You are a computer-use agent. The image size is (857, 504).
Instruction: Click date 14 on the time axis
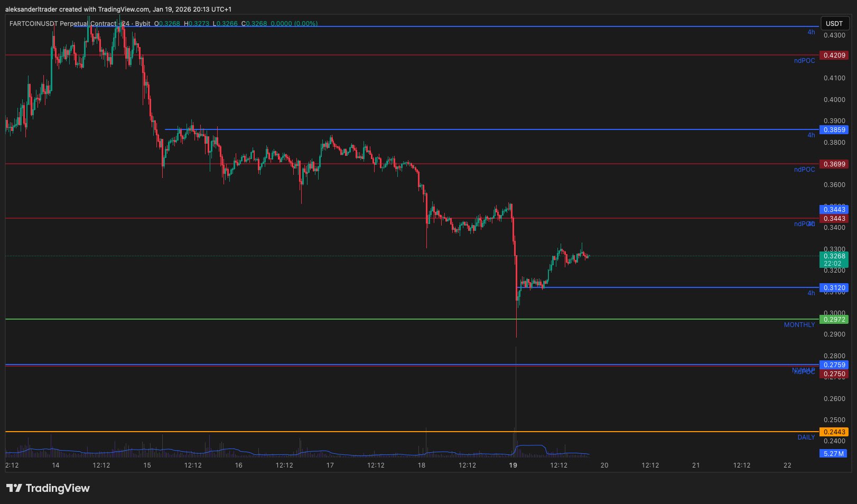(x=55, y=465)
